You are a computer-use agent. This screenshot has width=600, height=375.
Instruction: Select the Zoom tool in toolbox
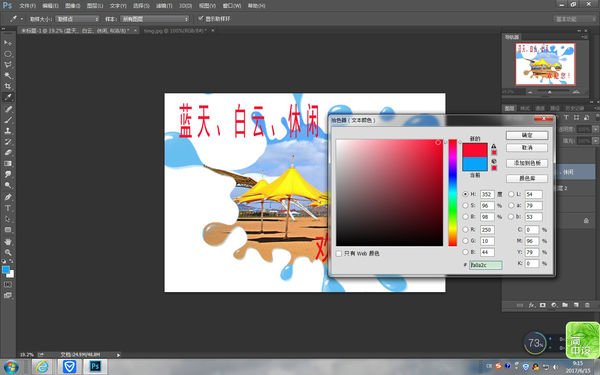(8, 253)
